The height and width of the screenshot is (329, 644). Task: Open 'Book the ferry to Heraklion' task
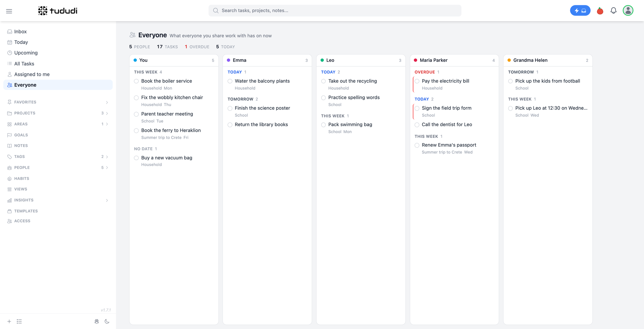coord(171,130)
